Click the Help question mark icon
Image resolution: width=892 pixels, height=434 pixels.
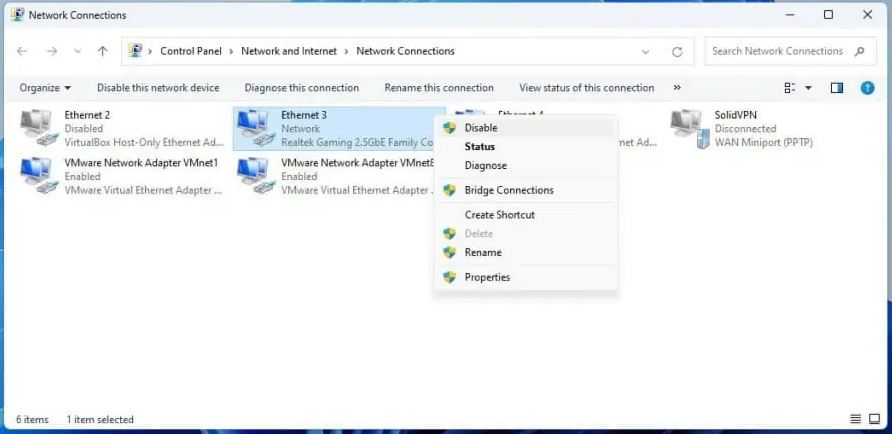(x=867, y=88)
